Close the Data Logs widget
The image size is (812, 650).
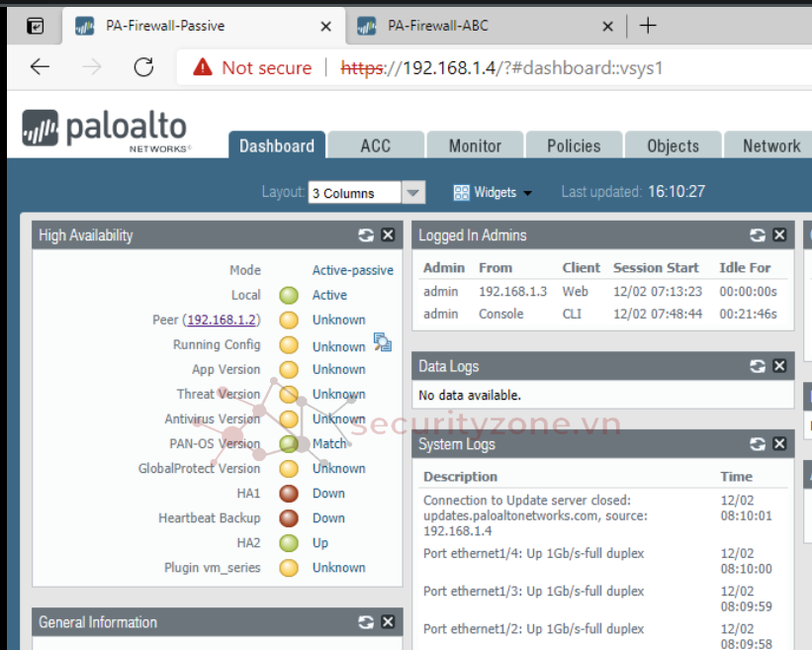pyautogui.click(x=779, y=366)
